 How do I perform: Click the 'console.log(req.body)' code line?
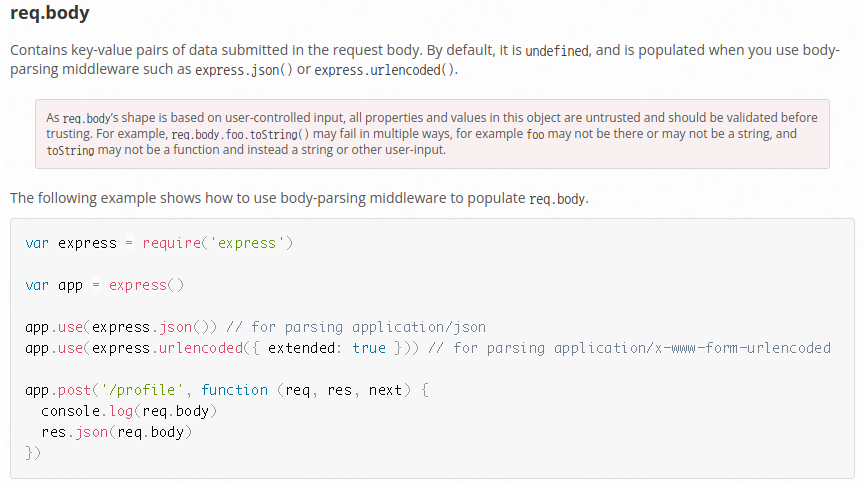[x=129, y=411]
